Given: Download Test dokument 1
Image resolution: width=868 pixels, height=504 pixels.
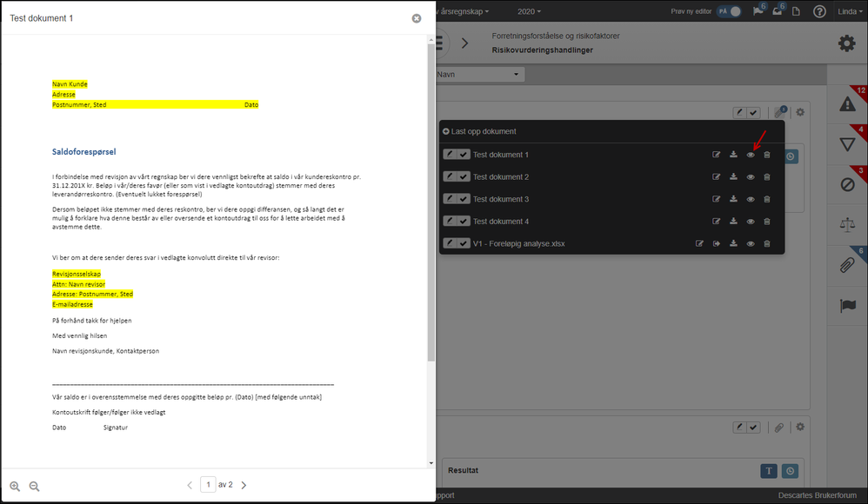Looking at the screenshot, I should (733, 155).
